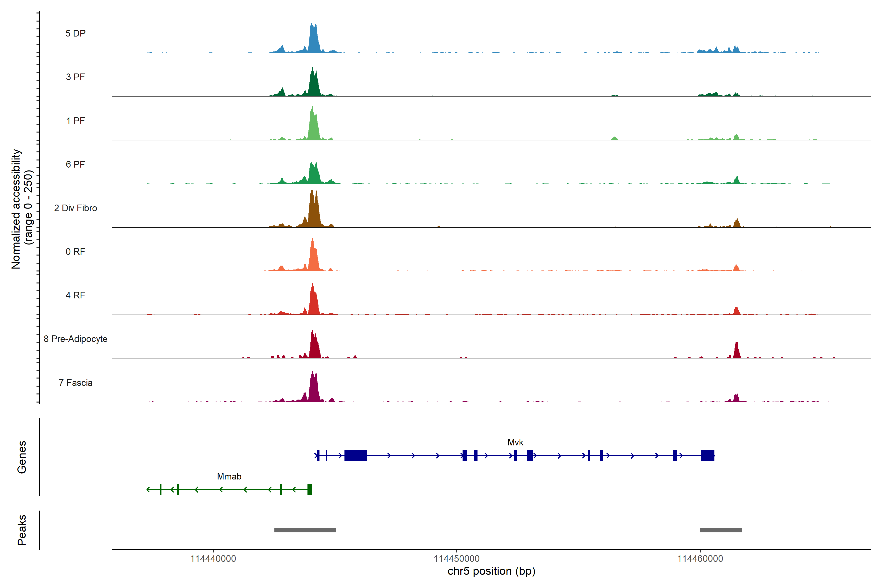Click the 7 Fascia track label
The image size is (882, 588).
(x=75, y=382)
